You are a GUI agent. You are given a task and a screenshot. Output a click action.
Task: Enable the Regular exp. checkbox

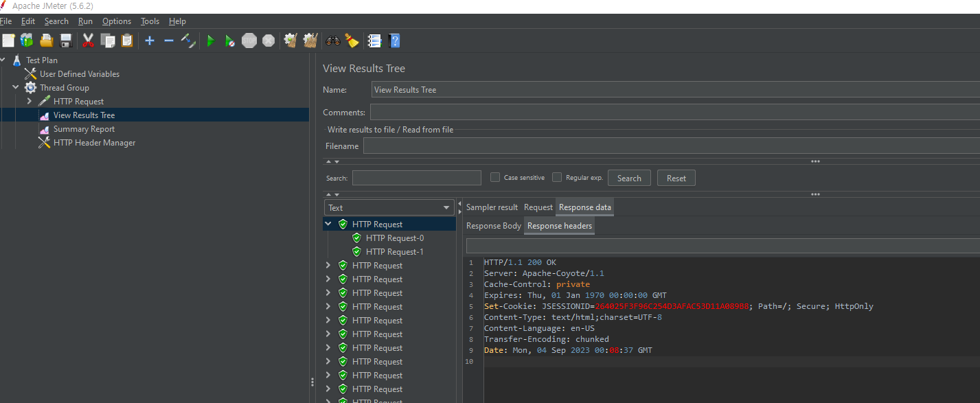click(x=557, y=177)
